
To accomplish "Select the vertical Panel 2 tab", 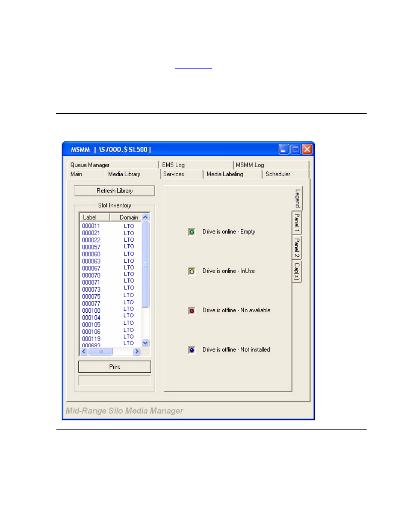I will (x=296, y=247).
